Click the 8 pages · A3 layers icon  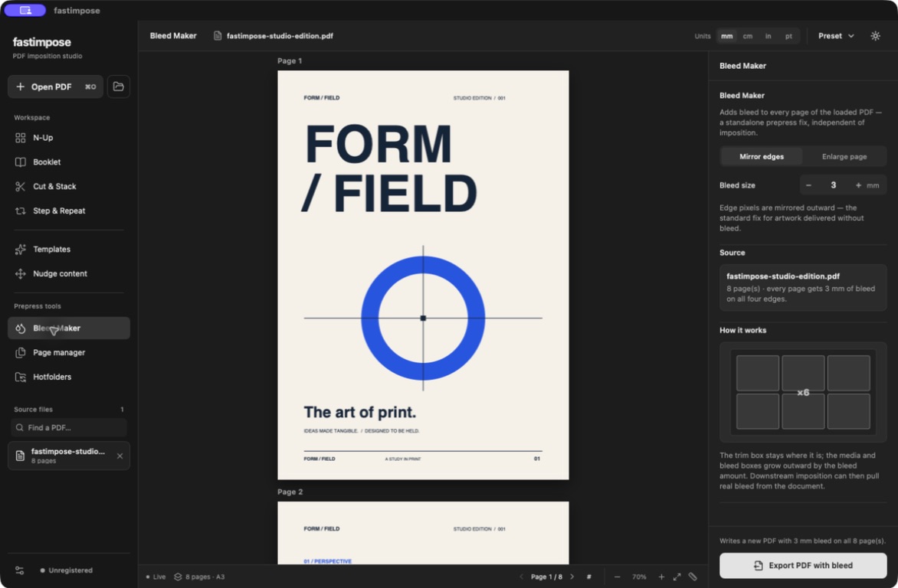pos(178,577)
